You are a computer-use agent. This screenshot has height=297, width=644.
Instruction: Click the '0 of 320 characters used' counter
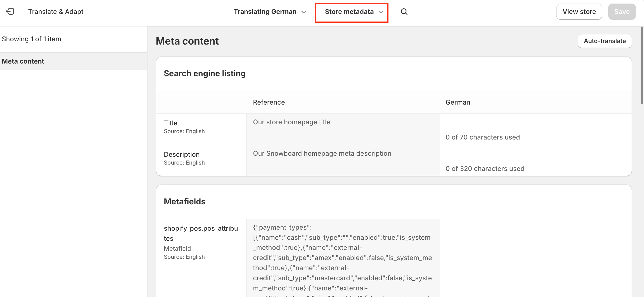[x=485, y=169]
